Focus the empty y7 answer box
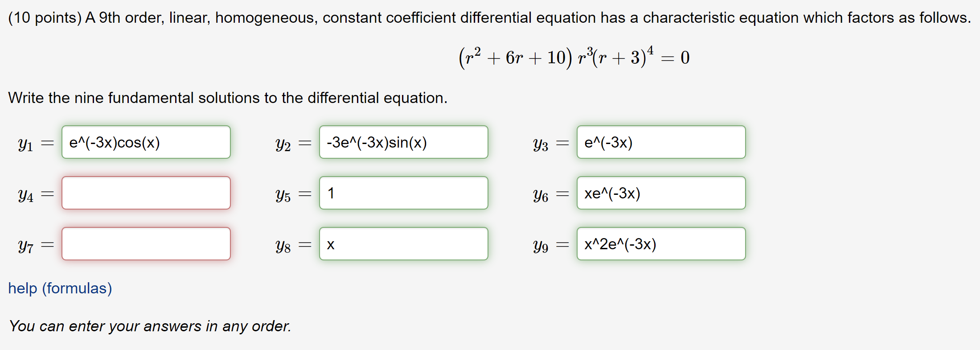The height and width of the screenshot is (350, 980). (x=146, y=244)
